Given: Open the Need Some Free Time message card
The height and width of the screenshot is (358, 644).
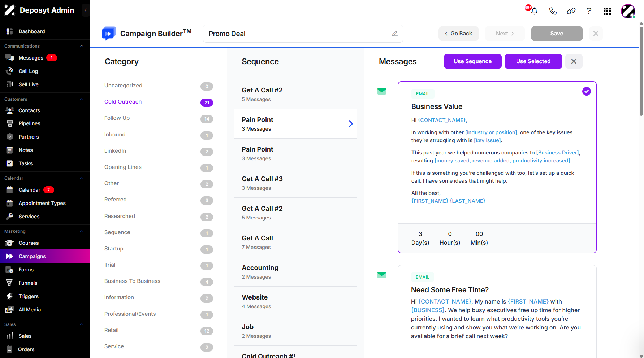Looking at the screenshot, I should point(497,312).
